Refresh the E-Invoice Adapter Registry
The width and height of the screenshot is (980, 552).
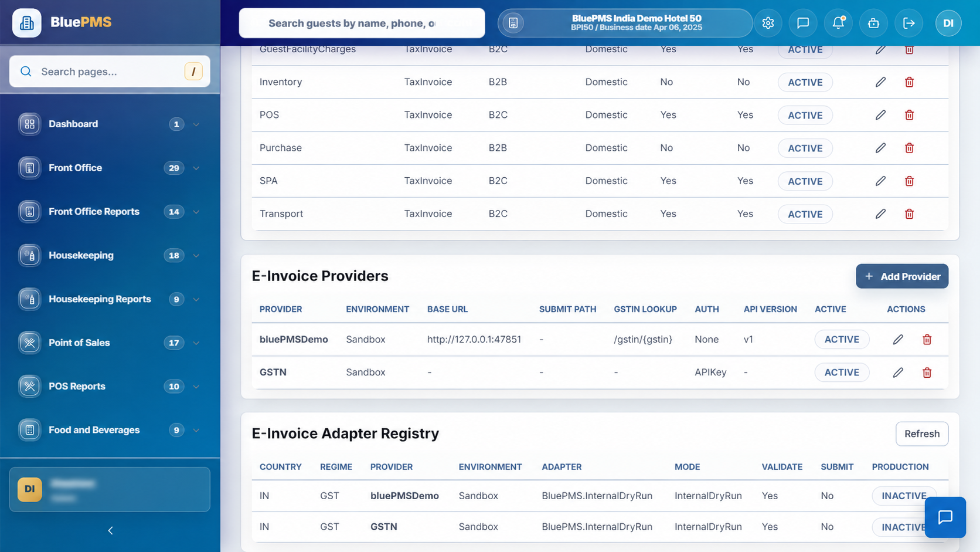[921, 434]
